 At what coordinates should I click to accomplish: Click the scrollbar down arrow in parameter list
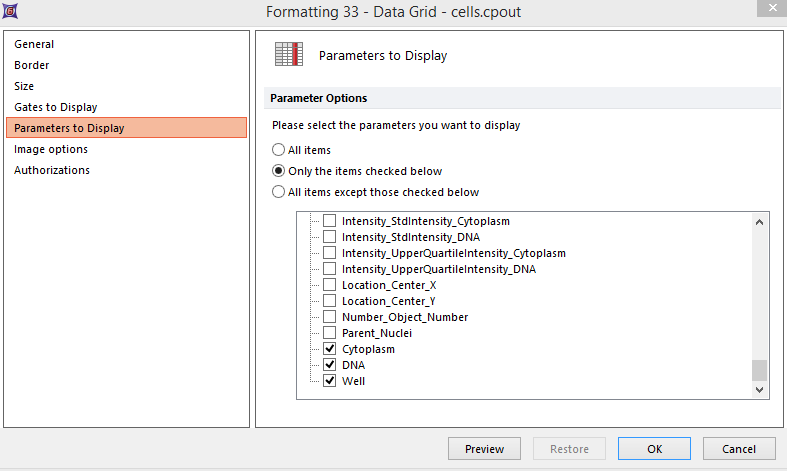pyautogui.click(x=759, y=389)
